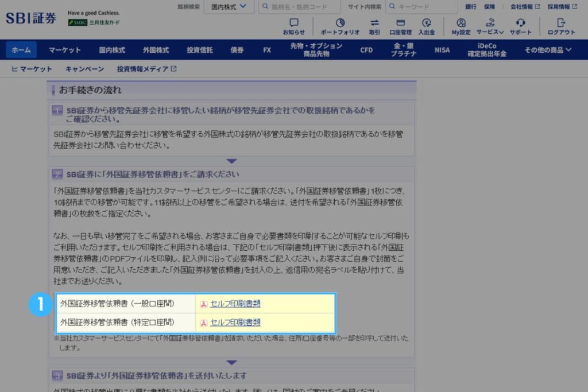The image size is (588, 392).
Task: Click the 取引 trading icon
Action: [374, 24]
